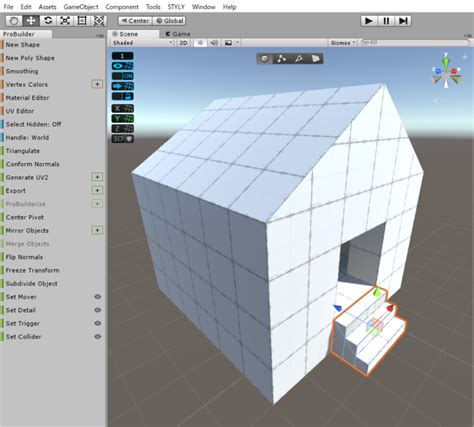The height and width of the screenshot is (427, 474).
Task: Switch to the Game tab
Action: pos(178,34)
